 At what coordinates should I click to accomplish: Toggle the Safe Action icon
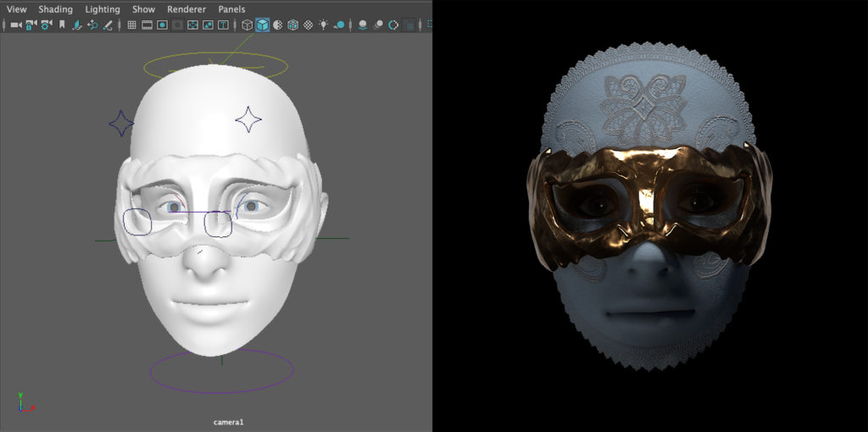point(208,25)
